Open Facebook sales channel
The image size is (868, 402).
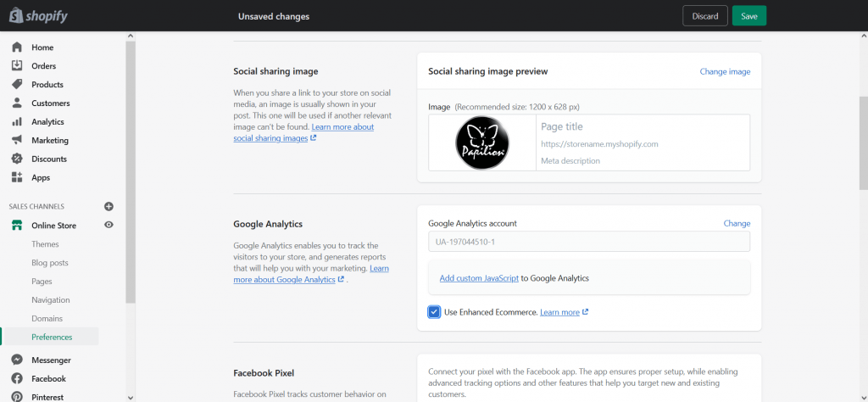(48, 379)
